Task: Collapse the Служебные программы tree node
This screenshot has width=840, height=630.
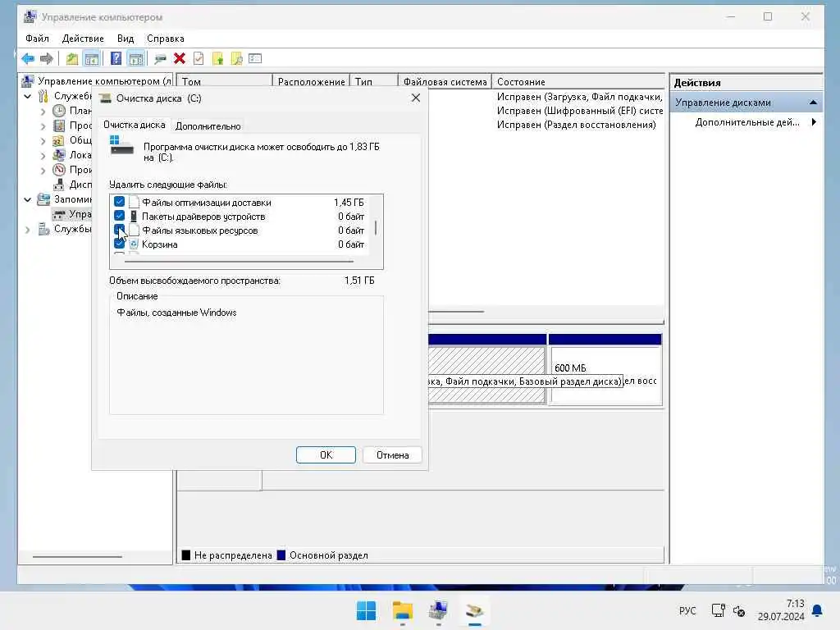Action: point(28,97)
